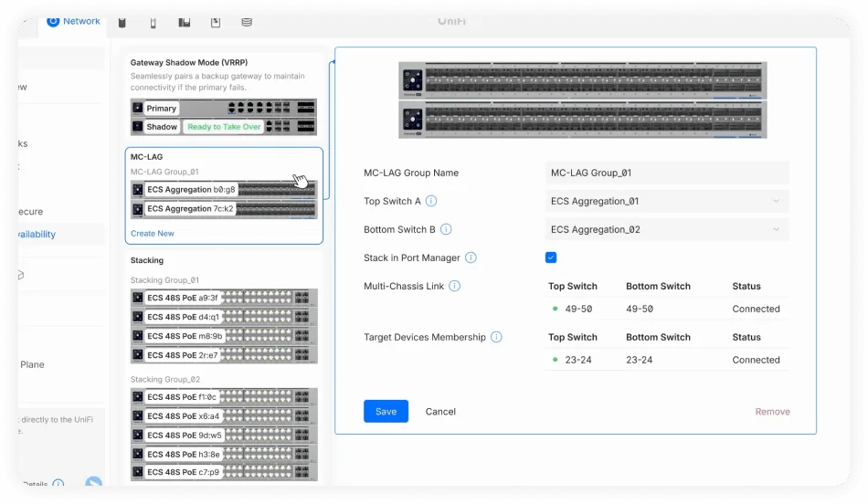Select ECS 48S PoE d4:q1 switch
Screen dimensions: 868x504
(x=224, y=317)
